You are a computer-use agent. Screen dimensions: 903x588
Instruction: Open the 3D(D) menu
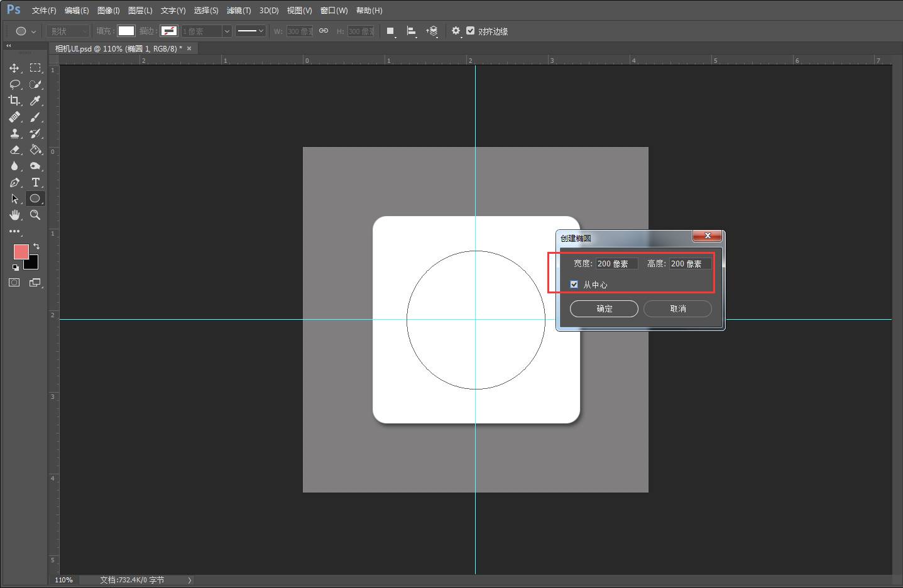[x=269, y=11]
